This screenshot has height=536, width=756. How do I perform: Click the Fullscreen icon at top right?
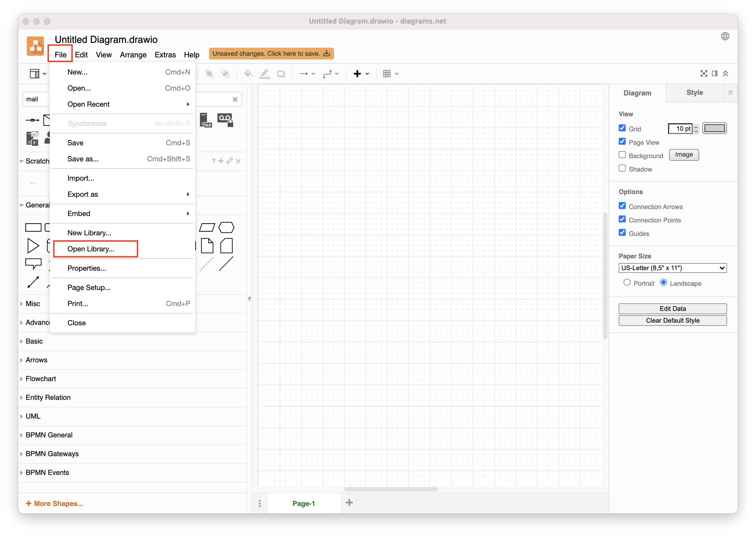[704, 74]
